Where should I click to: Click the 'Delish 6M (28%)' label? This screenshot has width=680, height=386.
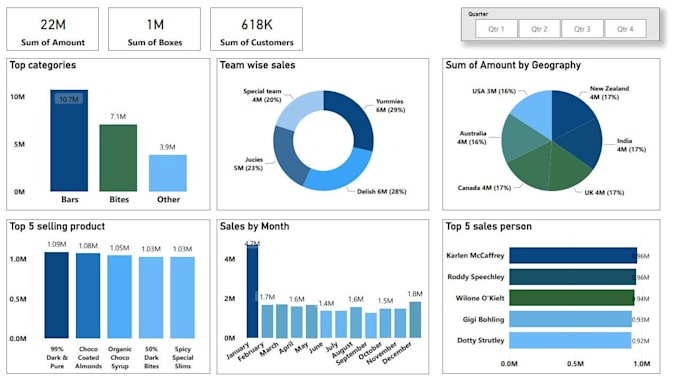[382, 191]
